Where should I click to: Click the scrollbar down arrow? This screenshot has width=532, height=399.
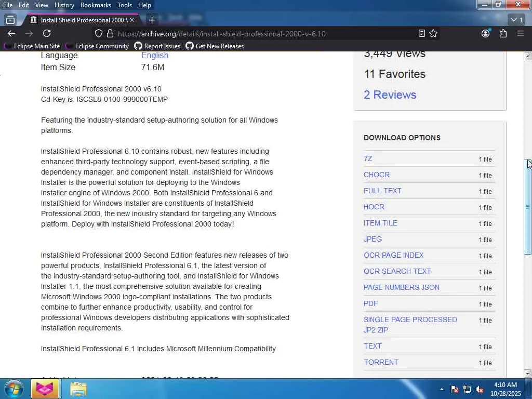coord(528,374)
